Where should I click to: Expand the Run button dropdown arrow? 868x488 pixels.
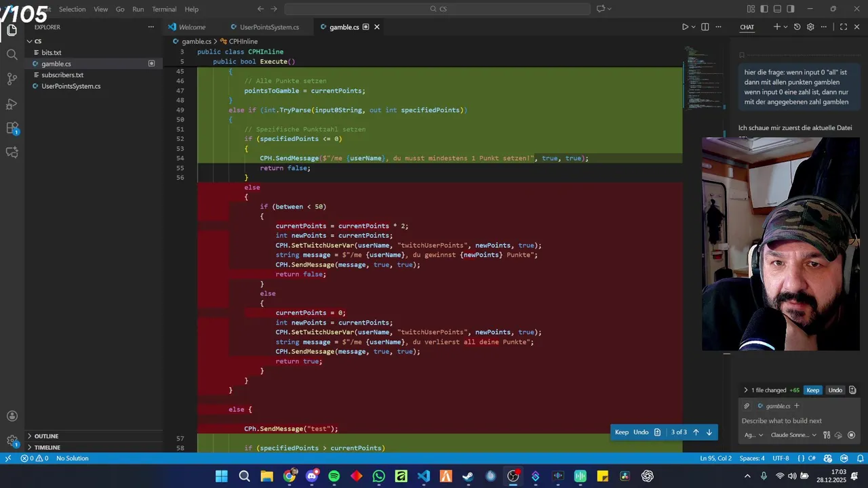click(x=693, y=27)
